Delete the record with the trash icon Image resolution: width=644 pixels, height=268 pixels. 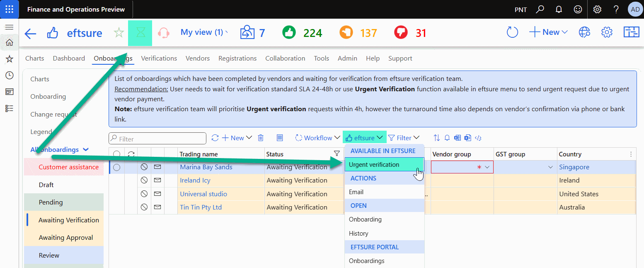[261, 138]
